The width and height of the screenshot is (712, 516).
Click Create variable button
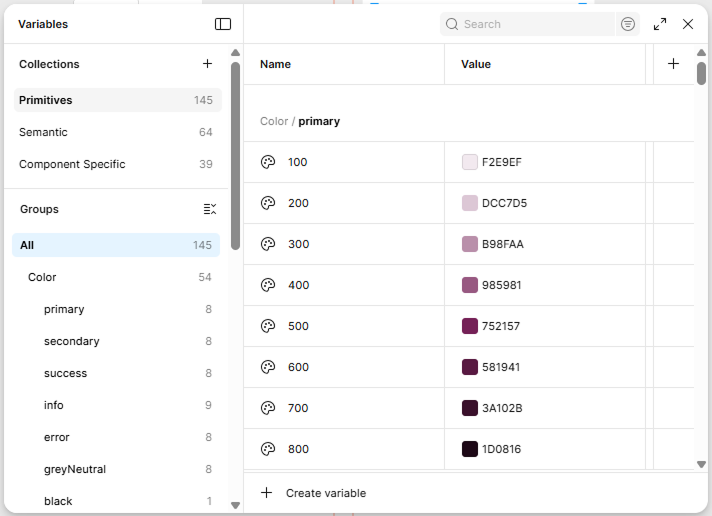[314, 493]
